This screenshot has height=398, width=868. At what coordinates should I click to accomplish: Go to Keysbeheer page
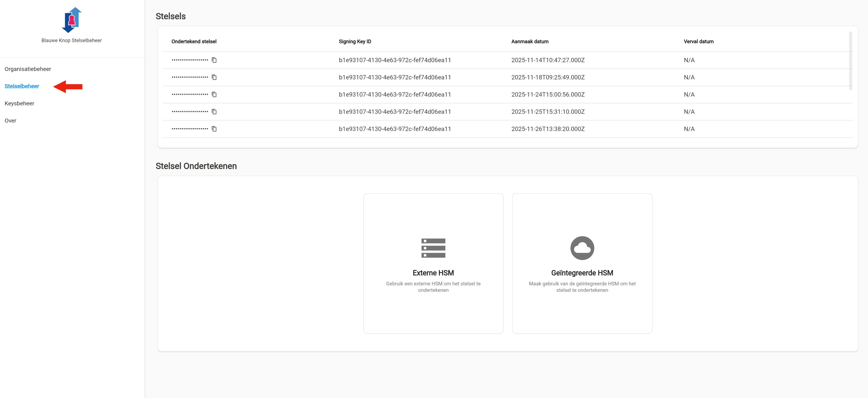[20, 103]
